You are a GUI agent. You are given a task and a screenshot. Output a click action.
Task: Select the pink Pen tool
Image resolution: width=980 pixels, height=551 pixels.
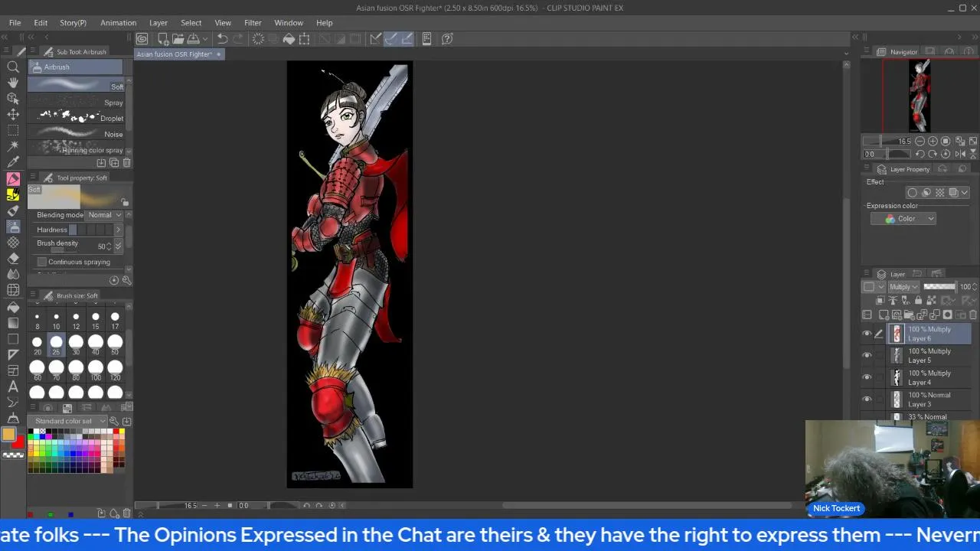coord(13,179)
